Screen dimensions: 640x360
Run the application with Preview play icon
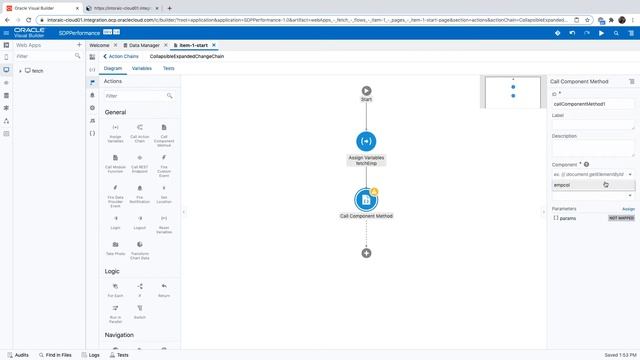click(x=601, y=33)
